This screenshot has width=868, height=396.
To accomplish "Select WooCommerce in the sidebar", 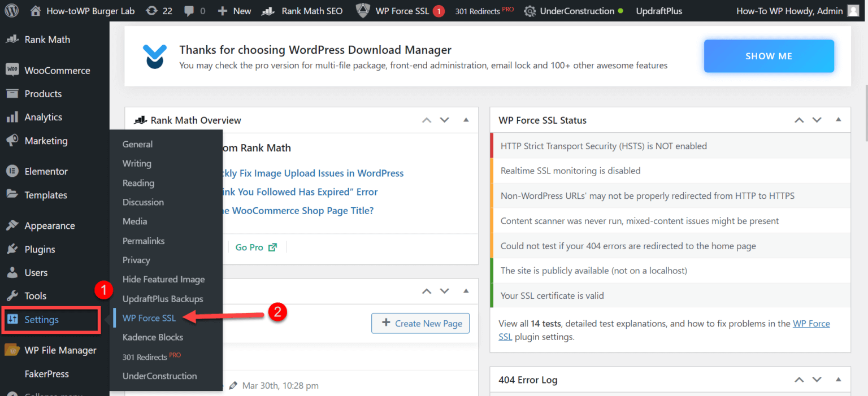I will (57, 70).
